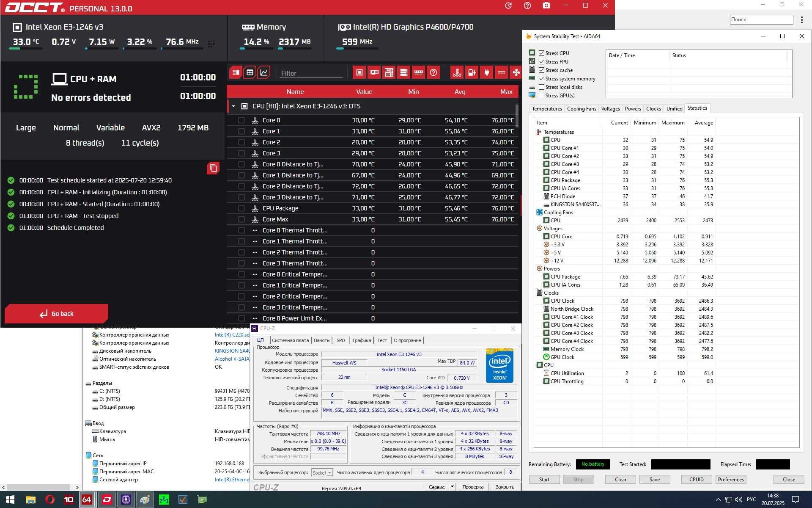The image size is (812, 508).
Task: Sort OCCT sensors by the Max column
Action: click(506, 92)
